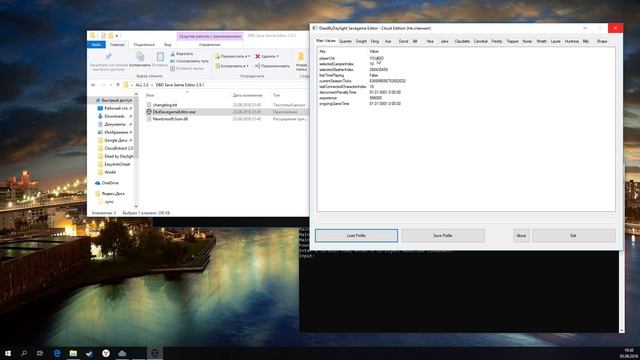
Task: Open the Ace character tab
Action: point(388,41)
